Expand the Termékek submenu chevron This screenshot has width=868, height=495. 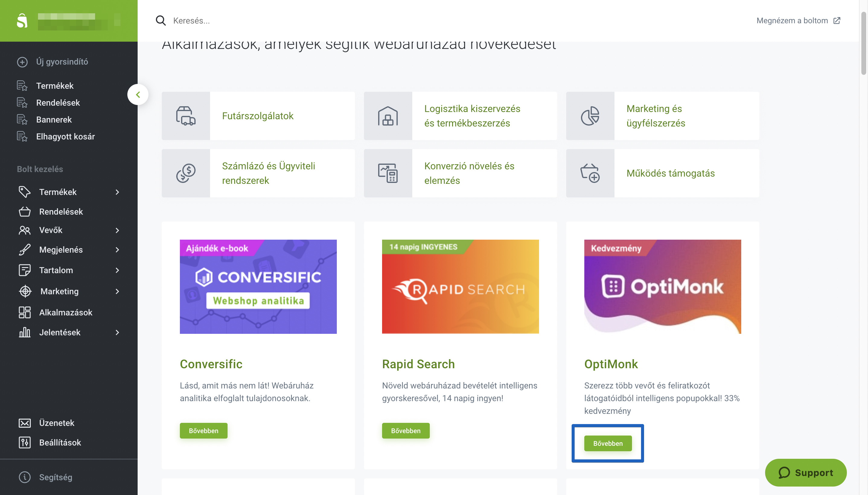117,192
